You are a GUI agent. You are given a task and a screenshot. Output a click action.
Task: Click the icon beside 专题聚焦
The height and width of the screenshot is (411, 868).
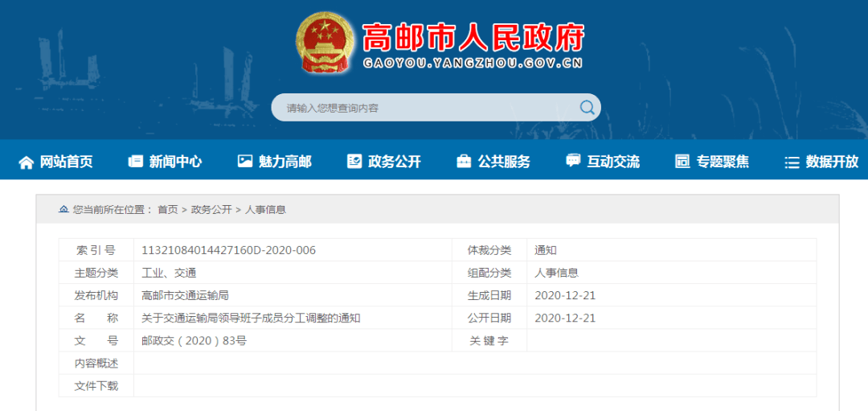tap(682, 162)
